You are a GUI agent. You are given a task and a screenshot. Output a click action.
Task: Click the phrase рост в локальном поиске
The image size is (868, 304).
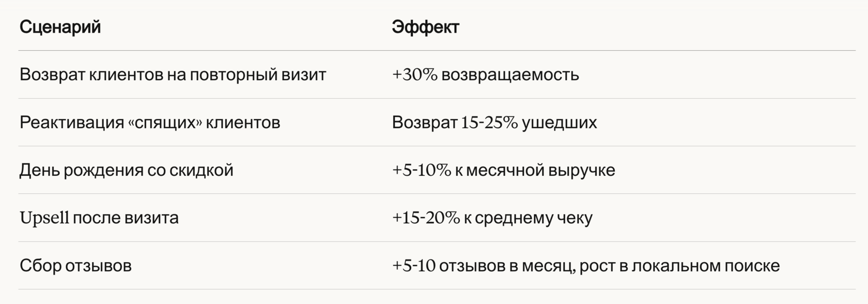pos(679,266)
